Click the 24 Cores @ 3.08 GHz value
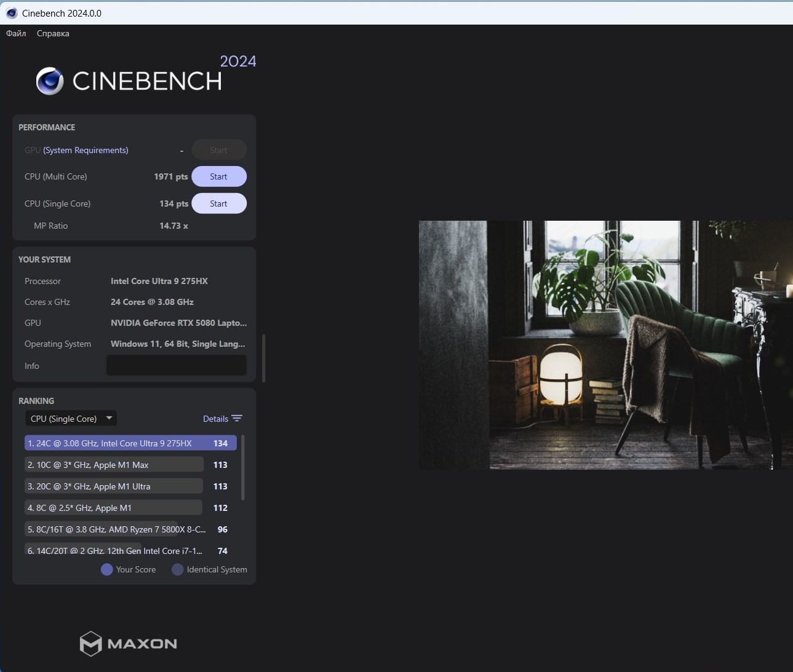The height and width of the screenshot is (672, 793). point(152,302)
